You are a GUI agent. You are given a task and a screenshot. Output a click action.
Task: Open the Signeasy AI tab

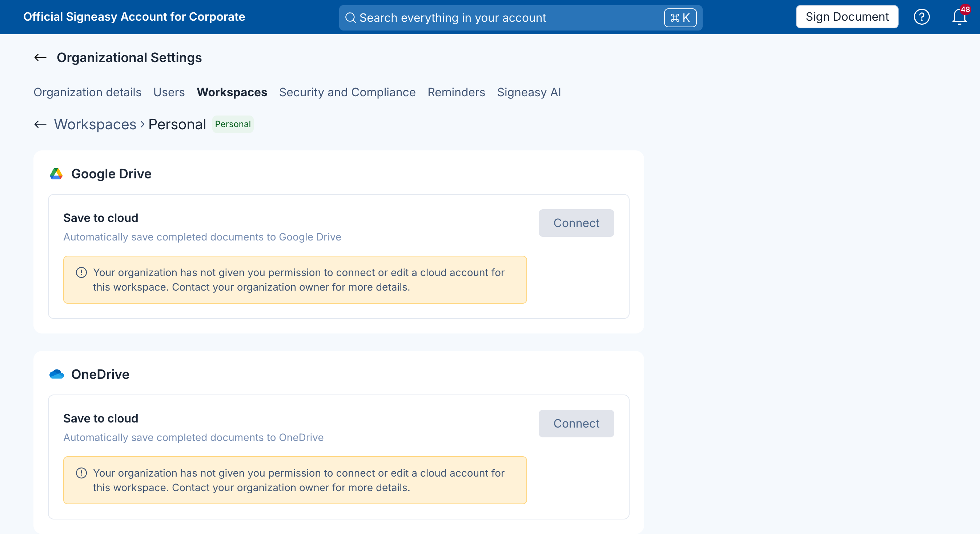click(x=529, y=92)
